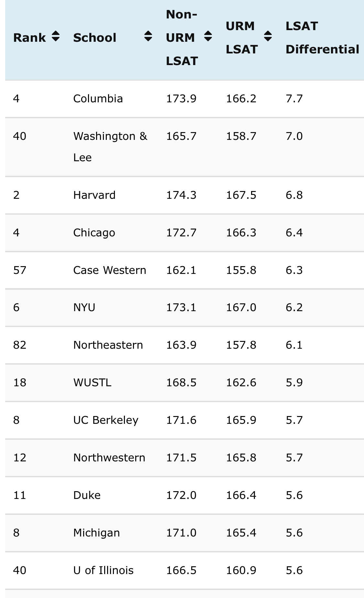Select Duke in the School column

click(x=87, y=495)
